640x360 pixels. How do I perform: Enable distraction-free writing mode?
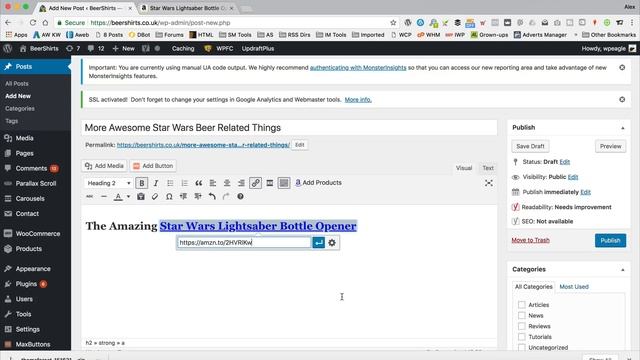pyautogui.click(x=489, y=183)
